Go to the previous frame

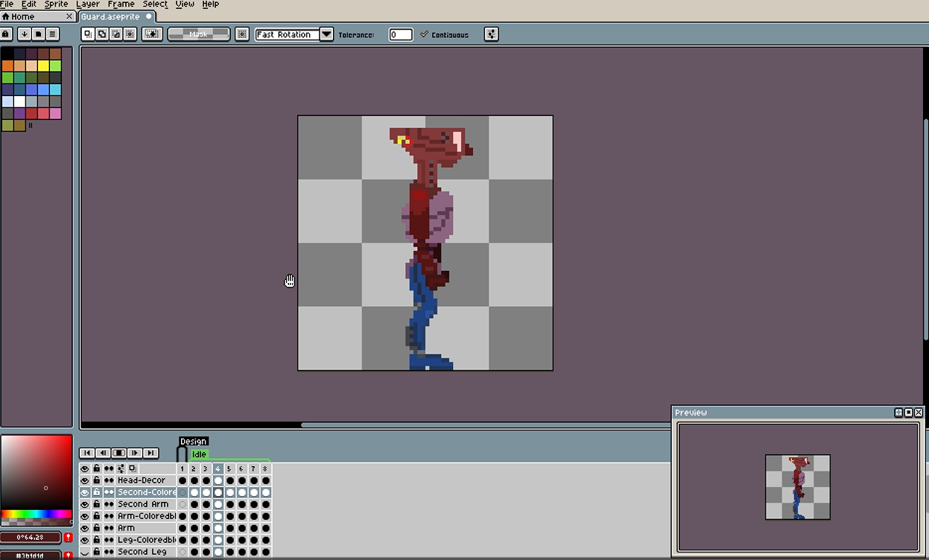(x=103, y=453)
